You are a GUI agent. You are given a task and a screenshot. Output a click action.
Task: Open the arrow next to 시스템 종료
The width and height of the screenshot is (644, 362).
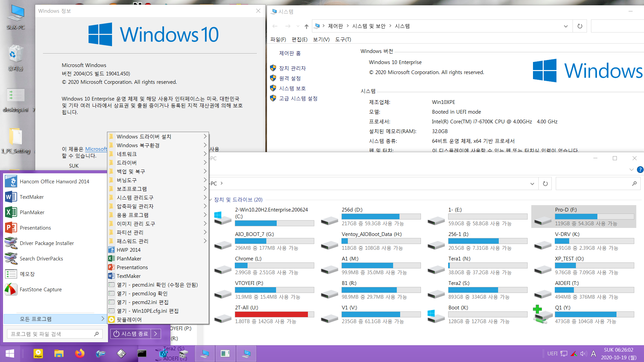tap(156, 334)
